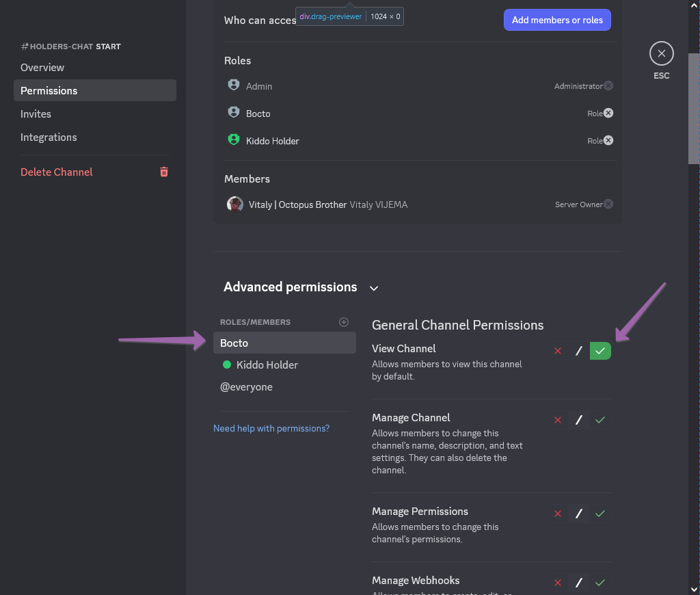Set Manage Permissions to neutral slash
Image resolution: width=700 pixels, height=595 pixels.
[578, 514]
